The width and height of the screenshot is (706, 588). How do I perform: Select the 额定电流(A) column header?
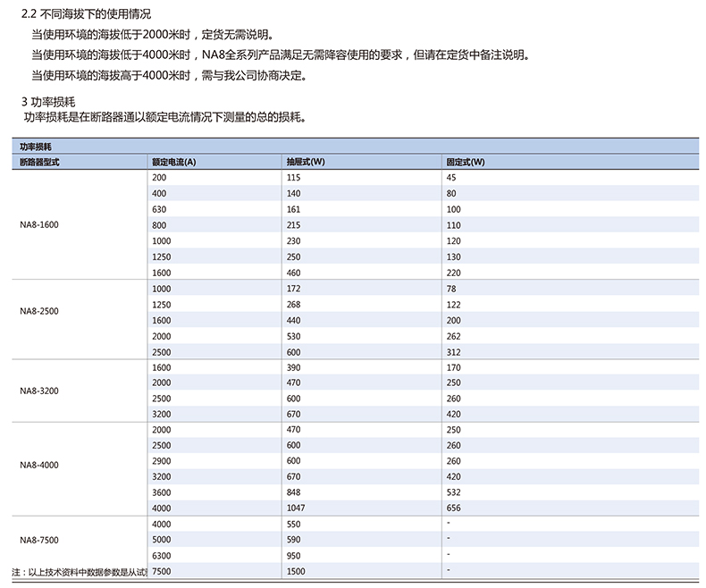[174, 162]
